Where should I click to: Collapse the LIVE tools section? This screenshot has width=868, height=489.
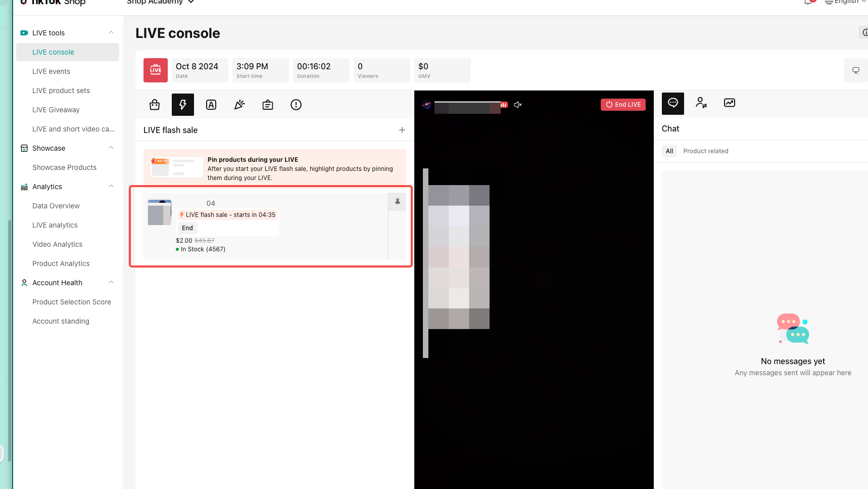(111, 33)
